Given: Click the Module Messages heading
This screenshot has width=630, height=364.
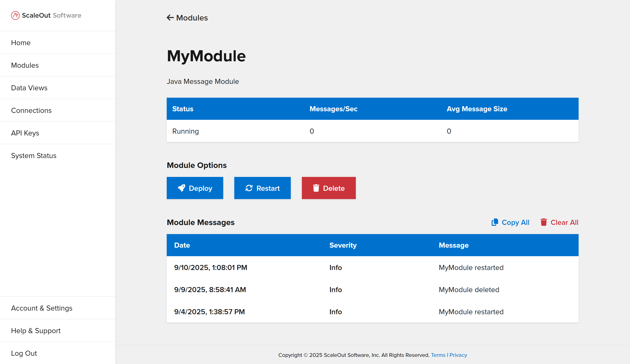Looking at the screenshot, I should coord(200,222).
